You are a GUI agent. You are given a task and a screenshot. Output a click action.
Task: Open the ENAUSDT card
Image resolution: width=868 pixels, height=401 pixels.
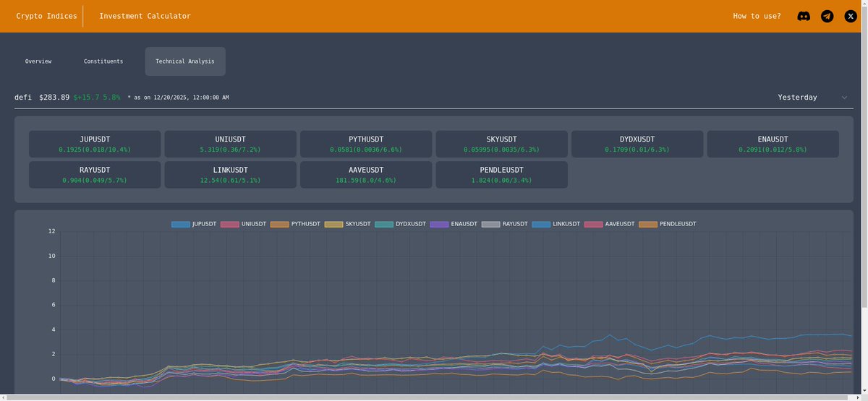[x=773, y=144]
